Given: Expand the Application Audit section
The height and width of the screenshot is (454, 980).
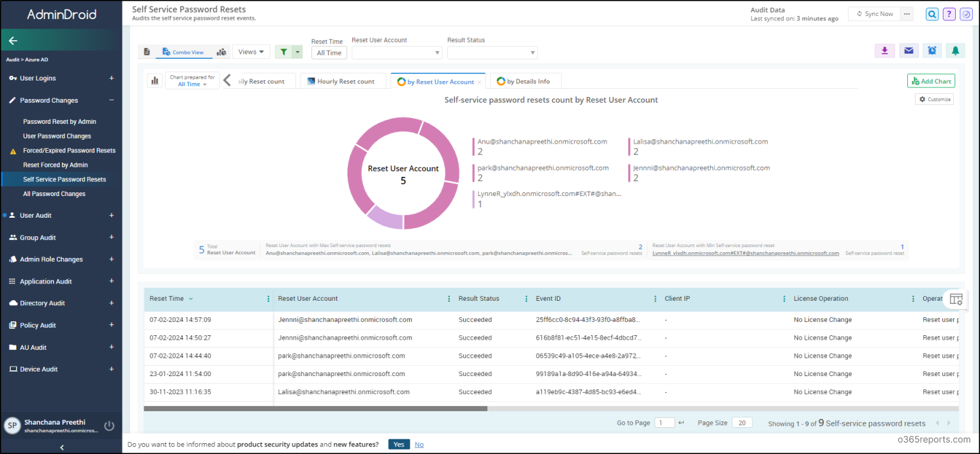Looking at the screenshot, I should [x=111, y=282].
